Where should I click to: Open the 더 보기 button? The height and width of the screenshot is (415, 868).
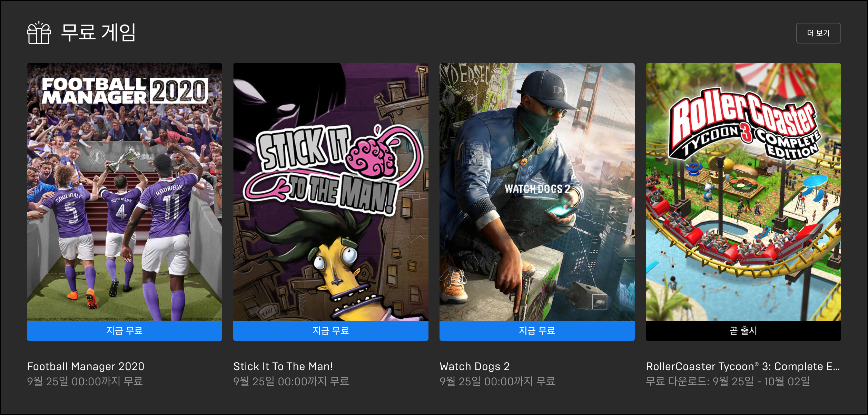818,33
